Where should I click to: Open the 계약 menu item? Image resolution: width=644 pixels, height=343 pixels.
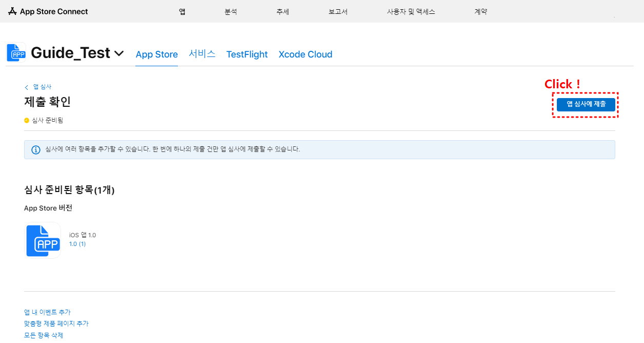tap(480, 11)
